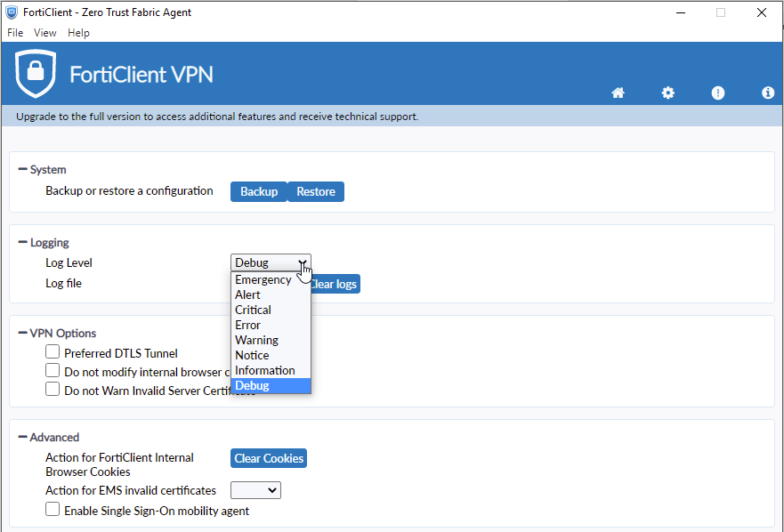This screenshot has width=784, height=532.
Task: Collapse the Logging section
Action: tap(22, 243)
